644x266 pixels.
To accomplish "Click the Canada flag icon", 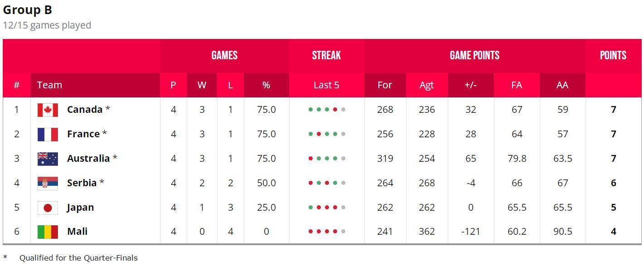I will [x=48, y=110].
